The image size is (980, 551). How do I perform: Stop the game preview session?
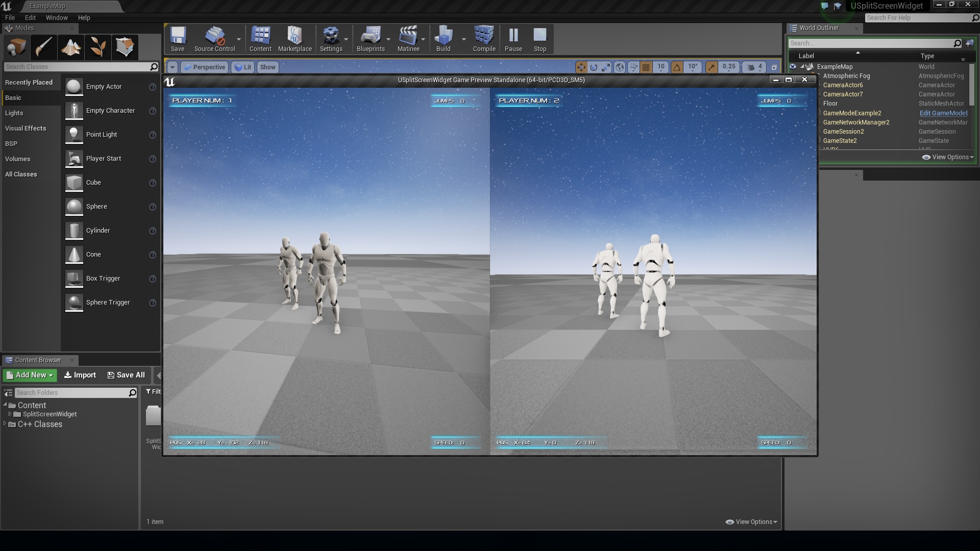(540, 39)
